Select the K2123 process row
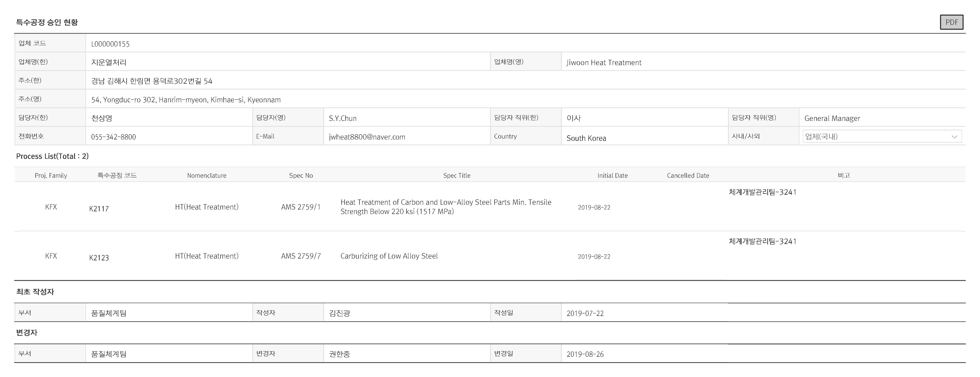The width and height of the screenshot is (980, 377). tap(99, 258)
